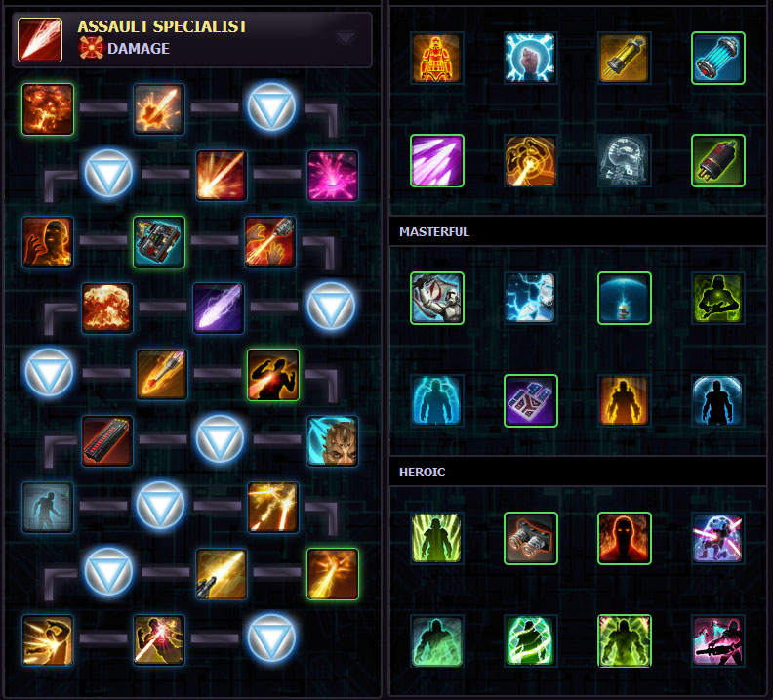773x700 pixels.
Task: Click the Heroic section header
Action: click(x=422, y=473)
